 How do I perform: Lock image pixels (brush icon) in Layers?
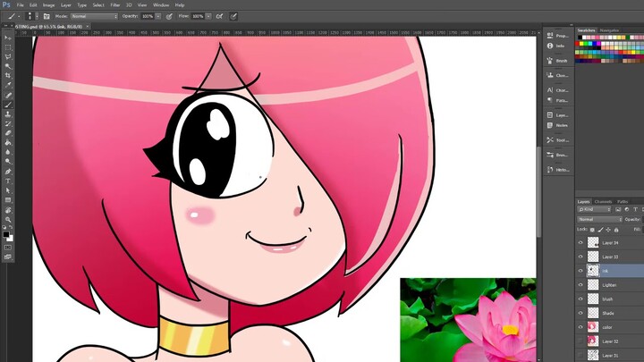click(600, 230)
